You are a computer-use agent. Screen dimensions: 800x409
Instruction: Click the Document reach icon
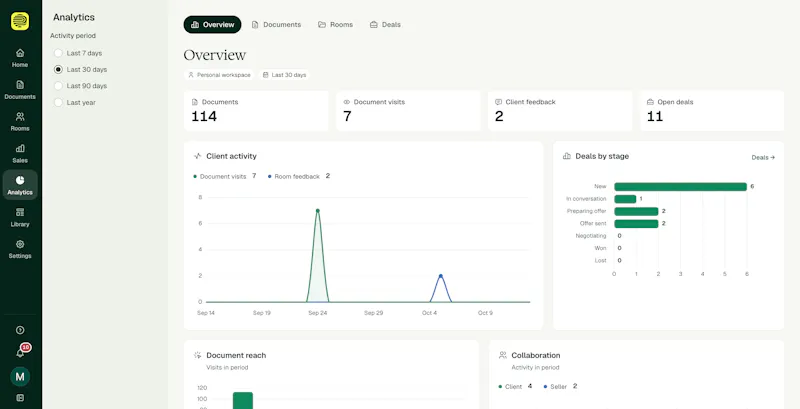tap(197, 355)
